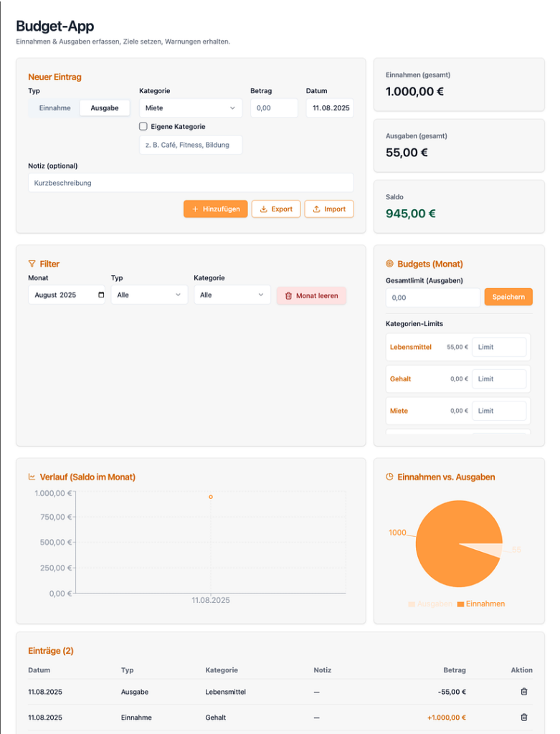Select Ausgabe as entry type
The height and width of the screenshot is (734, 560).
click(x=105, y=108)
